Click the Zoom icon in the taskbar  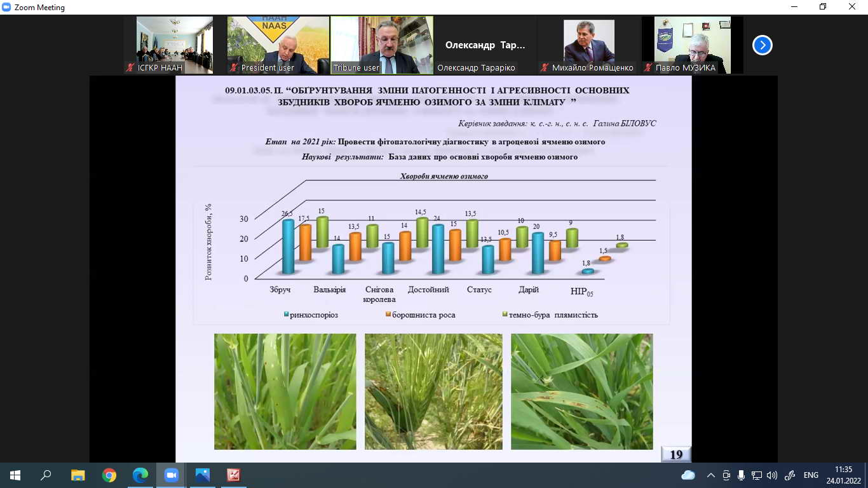(x=172, y=475)
